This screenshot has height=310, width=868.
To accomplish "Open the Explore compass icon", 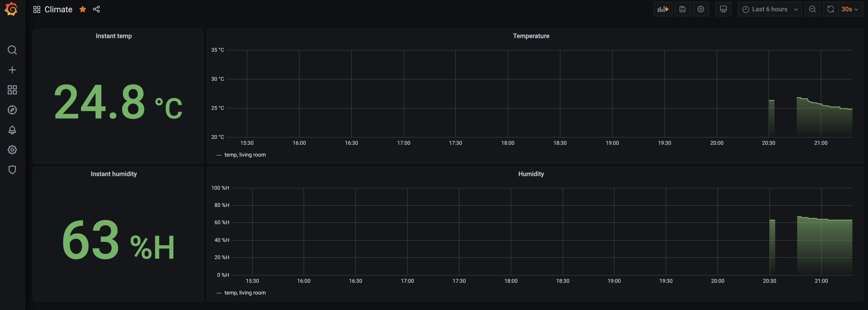I will tap(12, 110).
